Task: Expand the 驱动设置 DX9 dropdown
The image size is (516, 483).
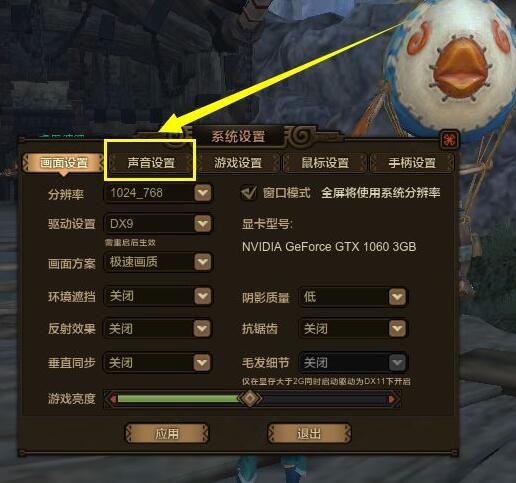Action: click(x=203, y=224)
